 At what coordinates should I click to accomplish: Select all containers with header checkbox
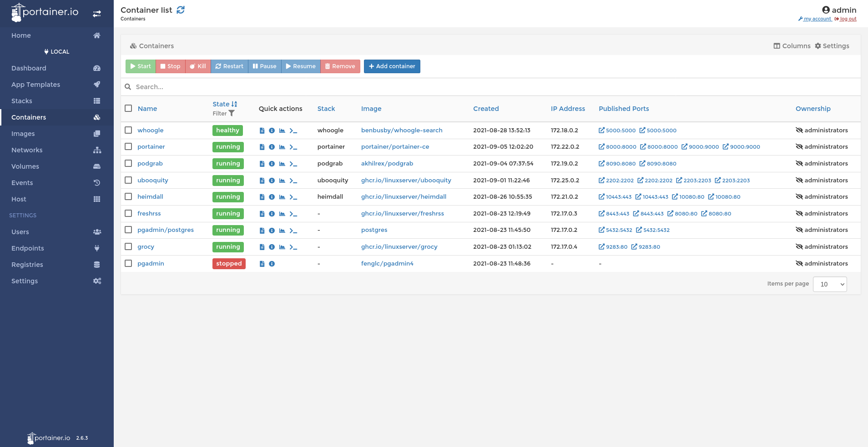pos(128,108)
